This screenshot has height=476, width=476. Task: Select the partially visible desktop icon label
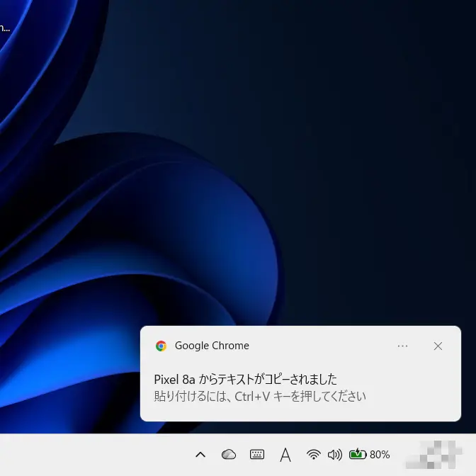[4, 28]
